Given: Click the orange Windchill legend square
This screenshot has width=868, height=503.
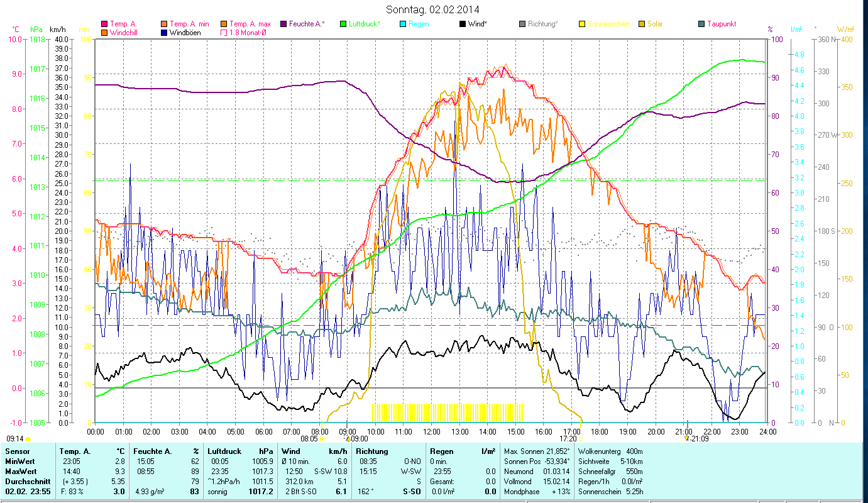Looking at the screenshot, I should pos(104,33).
